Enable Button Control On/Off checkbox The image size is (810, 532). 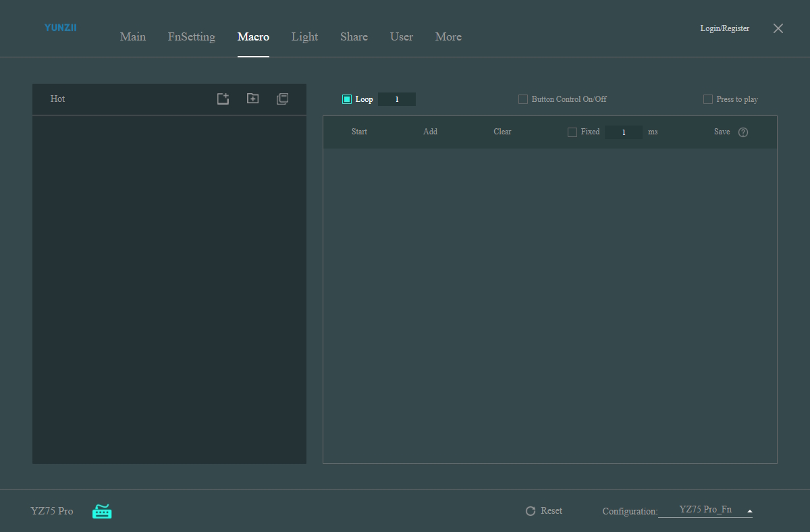coord(523,99)
